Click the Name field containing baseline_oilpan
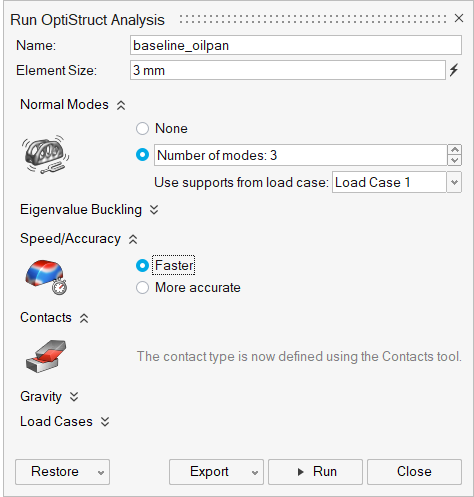474x497 pixels. [x=296, y=45]
